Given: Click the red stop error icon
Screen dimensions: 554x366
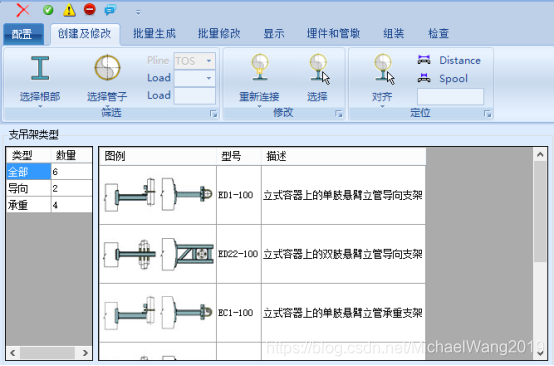Looking at the screenshot, I should [x=90, y=10].
